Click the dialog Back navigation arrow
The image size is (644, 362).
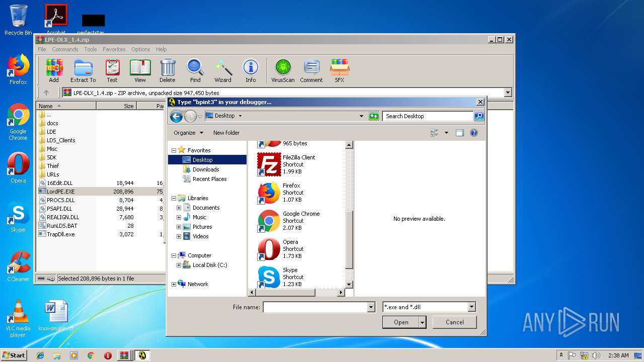pos(176,117)
